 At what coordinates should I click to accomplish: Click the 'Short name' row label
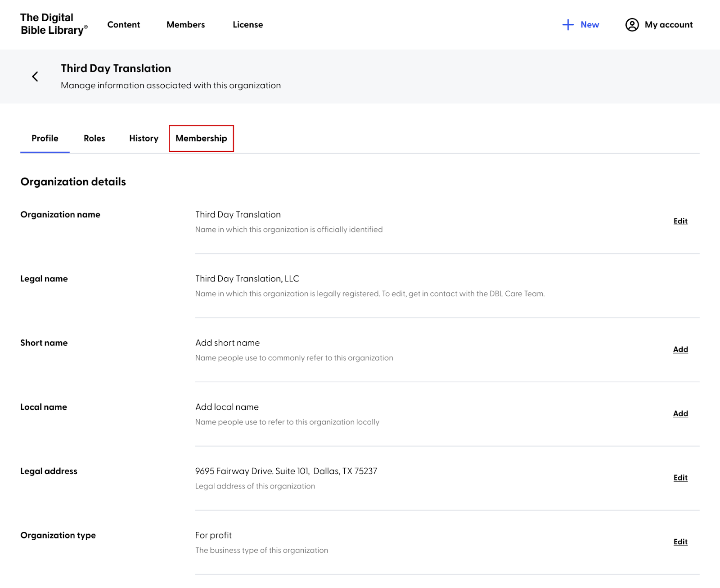tap(44, 343)
